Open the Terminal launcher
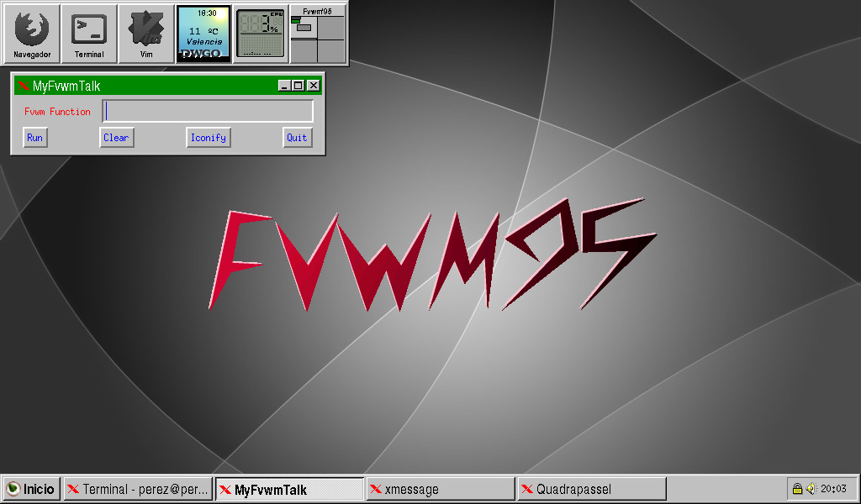The image size is (861, 504). 89,34
